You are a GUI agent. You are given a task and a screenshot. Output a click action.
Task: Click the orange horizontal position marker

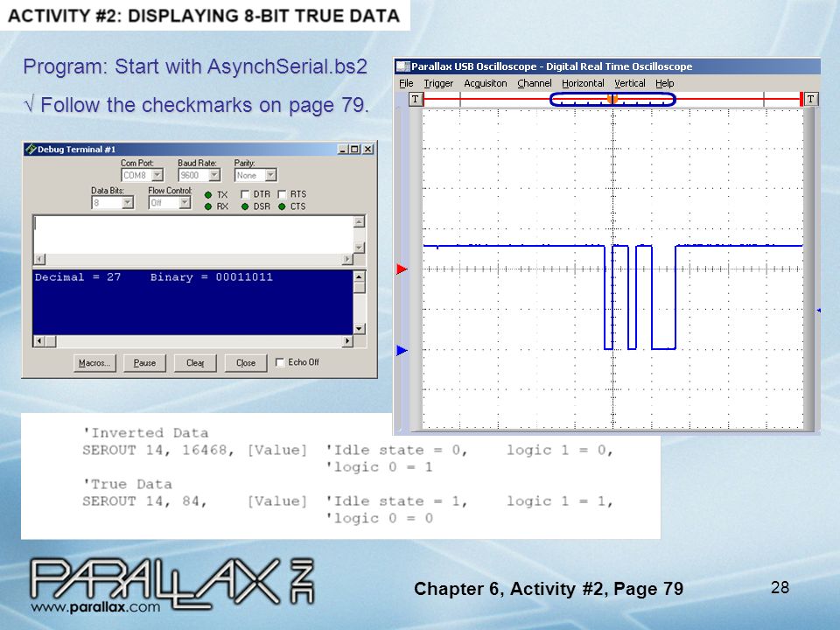point(612,99)
